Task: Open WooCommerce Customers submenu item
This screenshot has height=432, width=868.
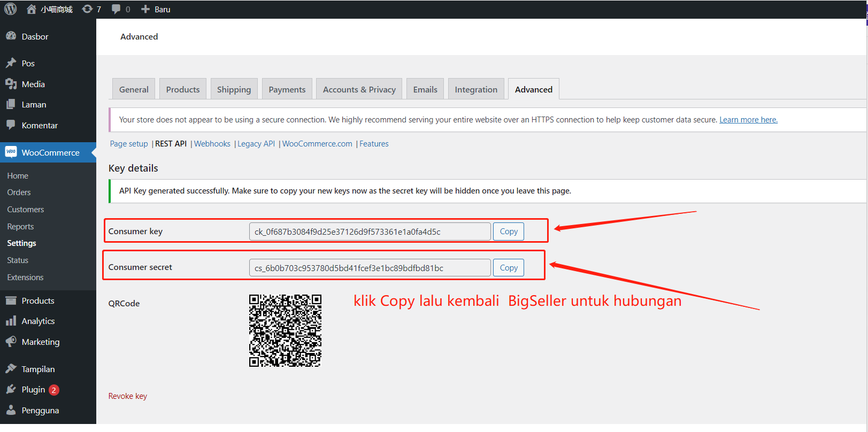Action: [x=26, y=210]
